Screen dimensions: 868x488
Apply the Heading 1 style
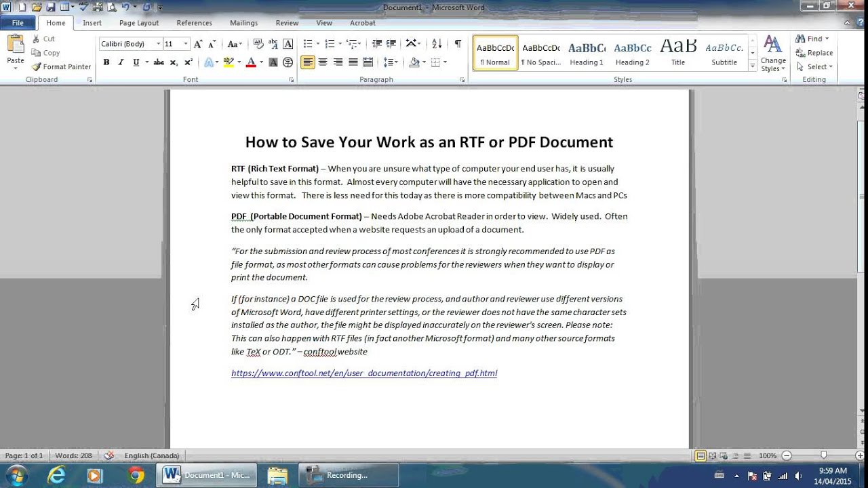tap(587, 53)
